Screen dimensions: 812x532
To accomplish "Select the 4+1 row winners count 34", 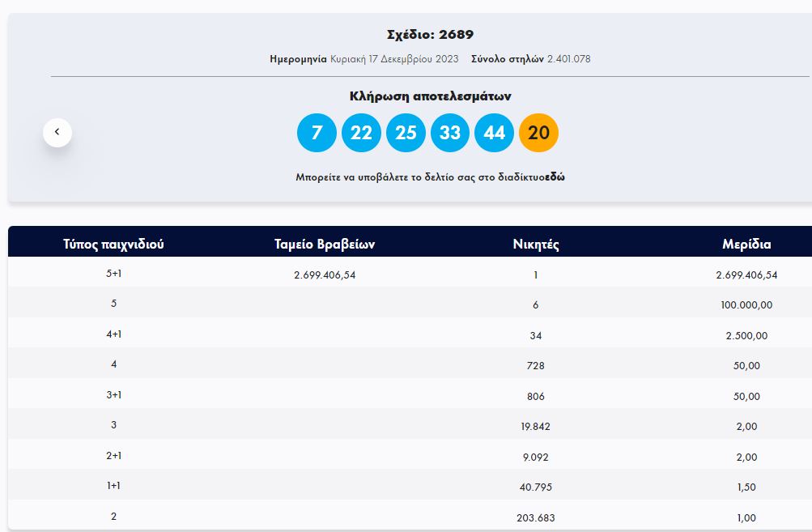I will pyautogui.click(x=536, y=335).
